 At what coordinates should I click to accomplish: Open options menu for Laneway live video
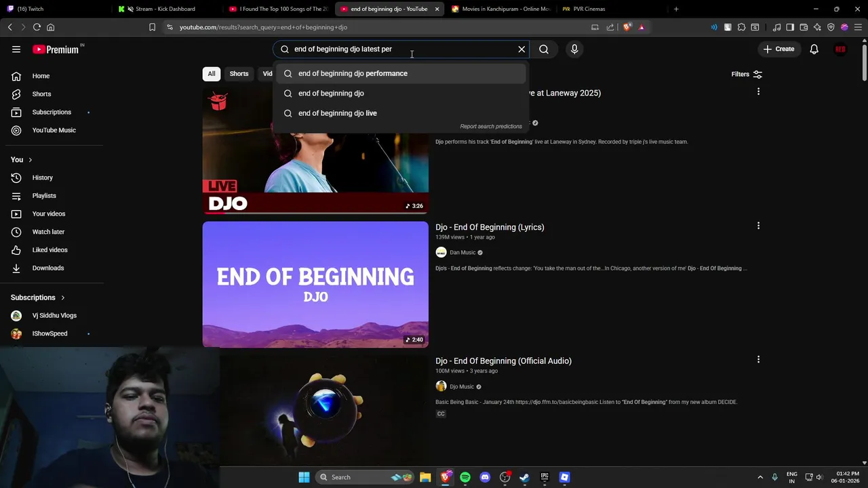point(758,91)
